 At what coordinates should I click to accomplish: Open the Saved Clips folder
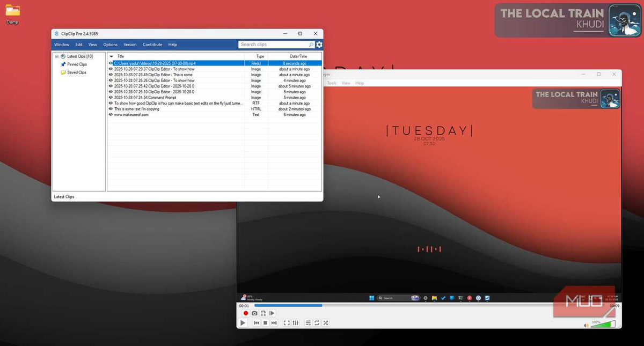tap(76, 72)
